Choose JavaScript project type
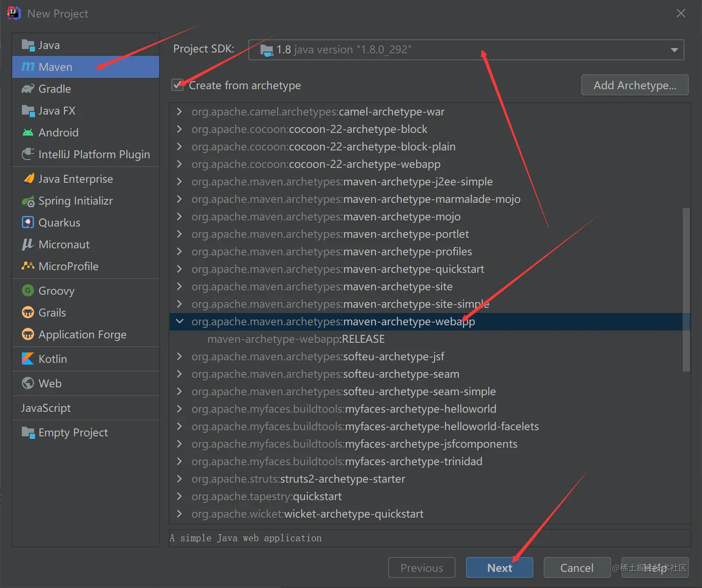The image size is (702, 588). 46,408
